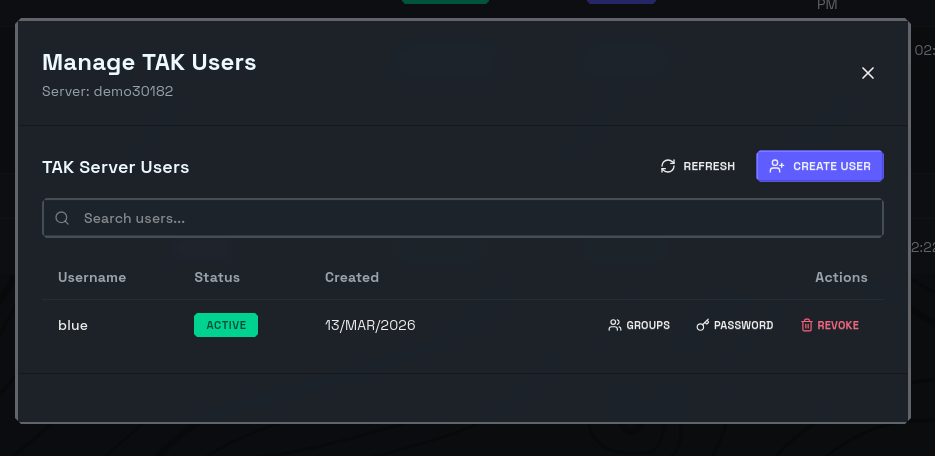Screen dimensions: 935x456
Task: Open GROUPS for user blue
Action: pyautogui.click(x=648, y=325)
